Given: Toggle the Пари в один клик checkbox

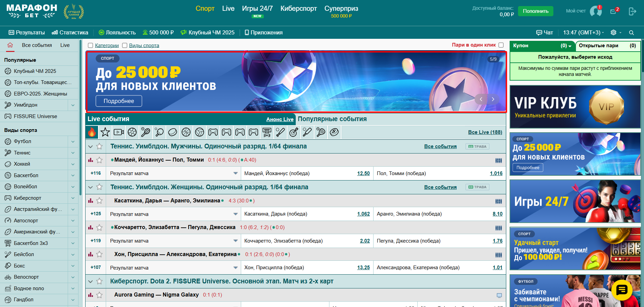Looking at the screenshot, I should (x=501, y=45).
